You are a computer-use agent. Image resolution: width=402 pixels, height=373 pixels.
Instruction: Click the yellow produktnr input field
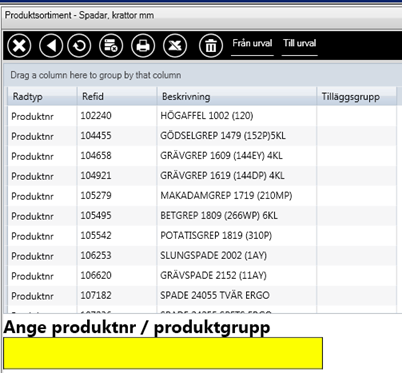pyautogui.click(x=163, y=353)
